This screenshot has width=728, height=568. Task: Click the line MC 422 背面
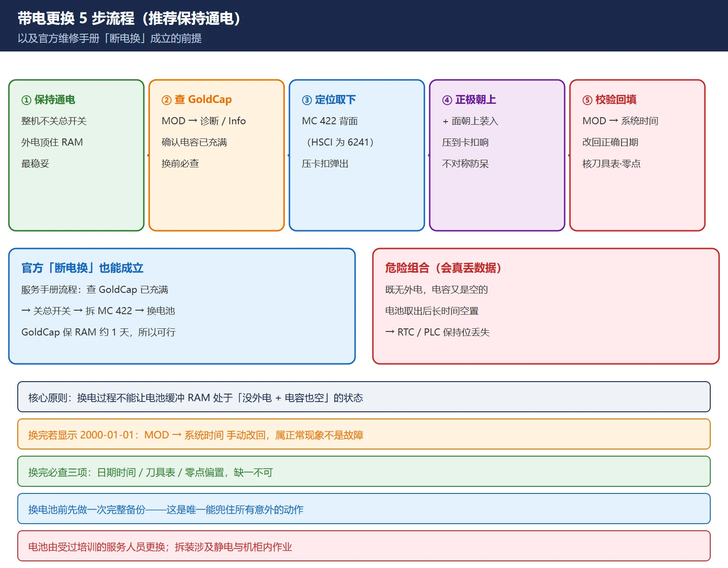(330, 121)
